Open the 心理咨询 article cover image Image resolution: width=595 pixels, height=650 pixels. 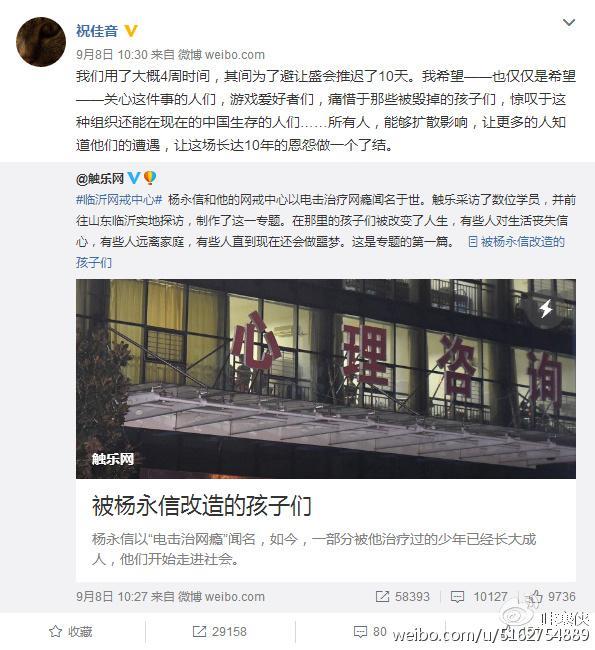(x=325, y=378)
